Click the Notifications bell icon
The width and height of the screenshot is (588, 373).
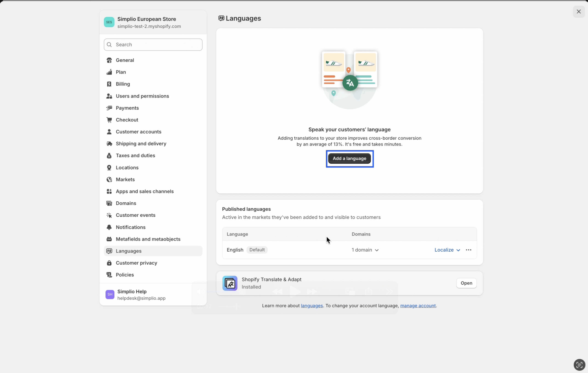(x=109, y=227)
